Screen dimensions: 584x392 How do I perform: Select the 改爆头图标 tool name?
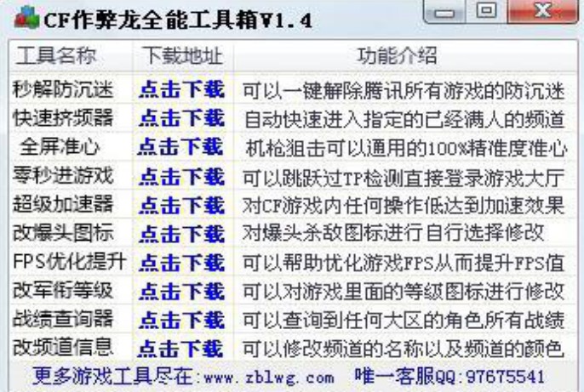coord(63,233)
